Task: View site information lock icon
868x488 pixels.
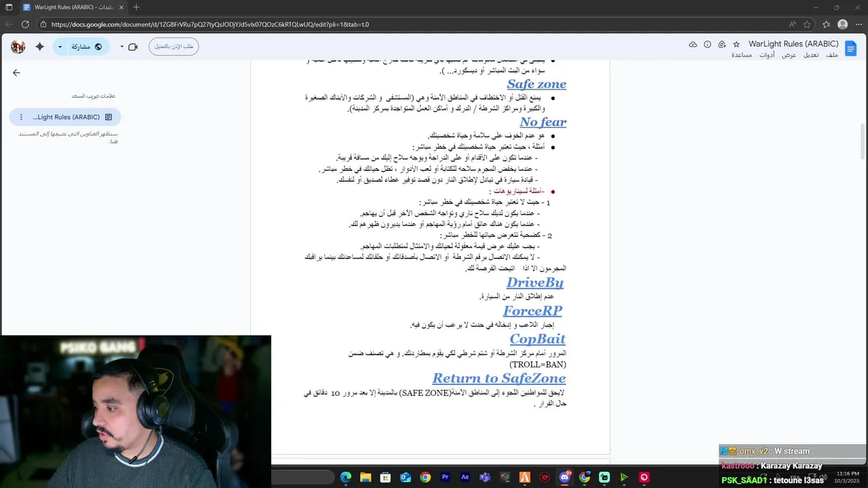Action: coord(43,24)
